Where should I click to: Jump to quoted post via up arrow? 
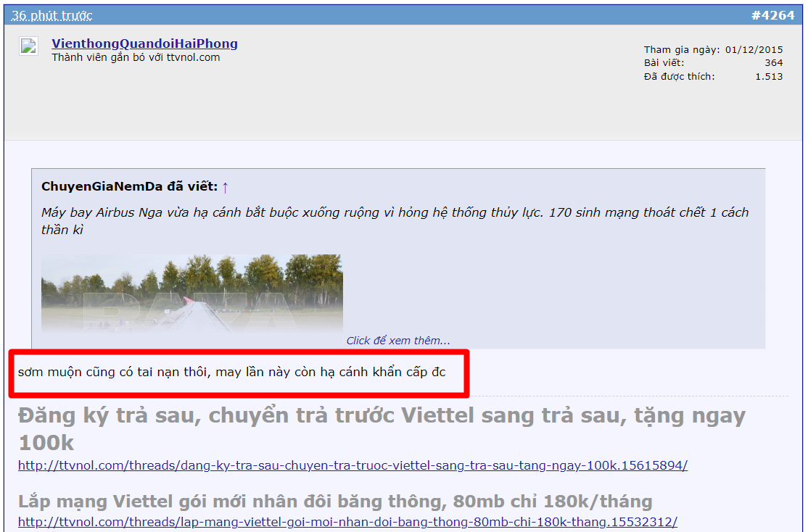225,187
